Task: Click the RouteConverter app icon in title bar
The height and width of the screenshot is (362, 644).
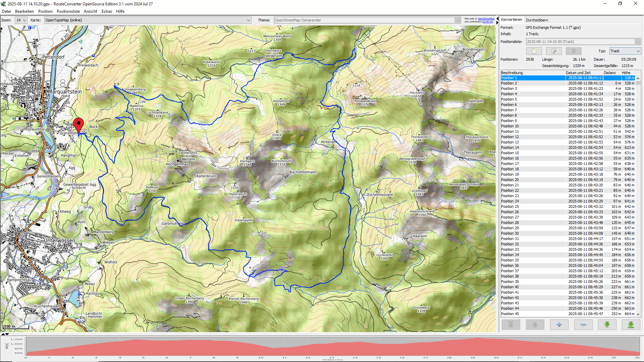Action: coord(3,4)
